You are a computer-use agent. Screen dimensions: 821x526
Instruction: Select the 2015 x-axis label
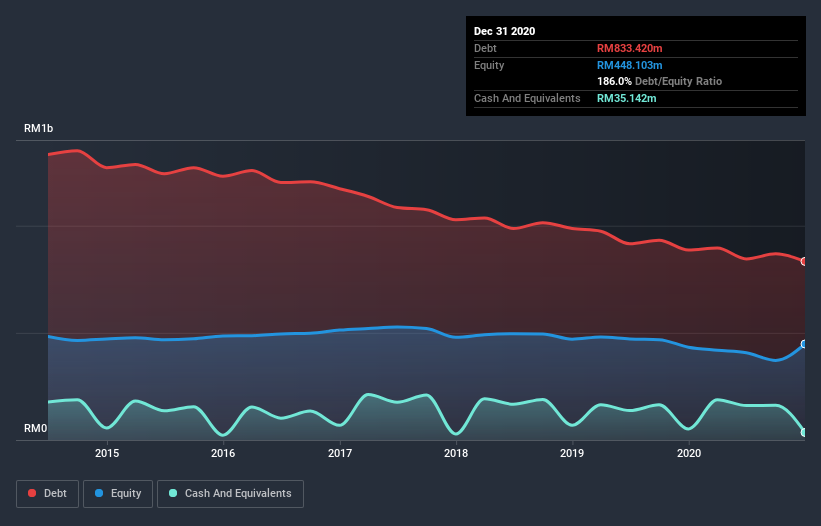tap(107, 453)
